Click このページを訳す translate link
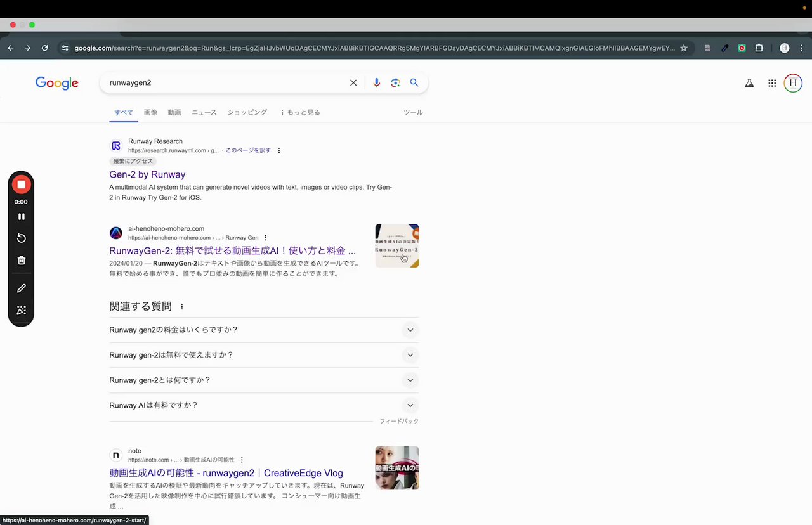The height and width of the screenshot is (525, 812). 248,150
